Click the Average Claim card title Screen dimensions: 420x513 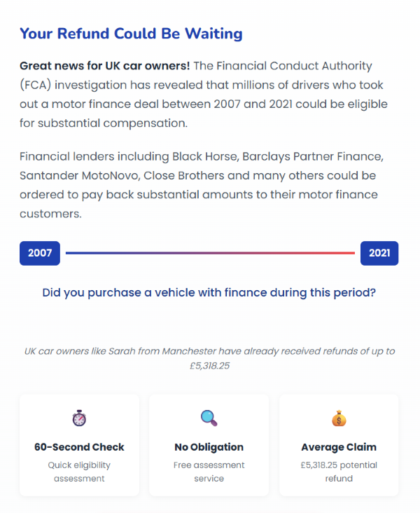click(x=339, y=447)
